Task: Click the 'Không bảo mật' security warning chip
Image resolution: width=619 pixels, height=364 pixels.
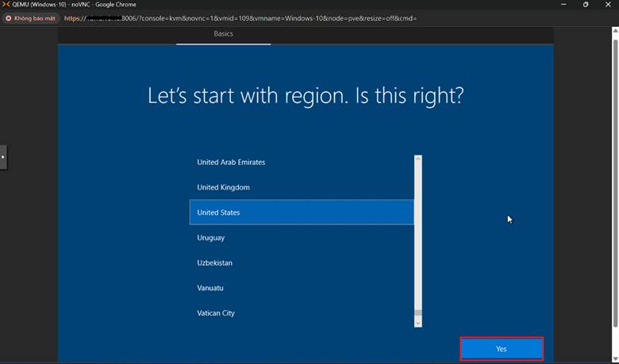Action: tap(30, 17)
